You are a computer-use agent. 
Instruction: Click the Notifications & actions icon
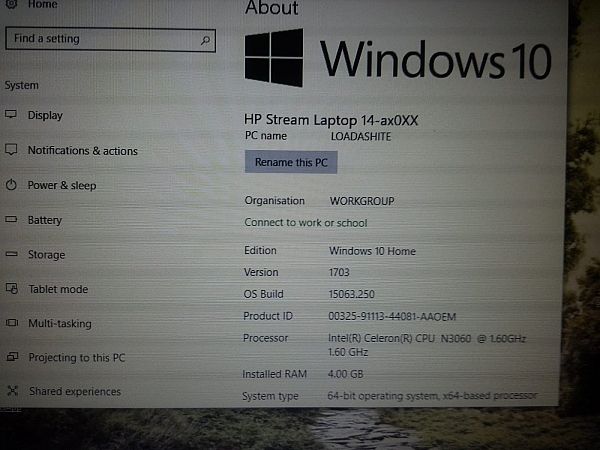coord(11,150)
